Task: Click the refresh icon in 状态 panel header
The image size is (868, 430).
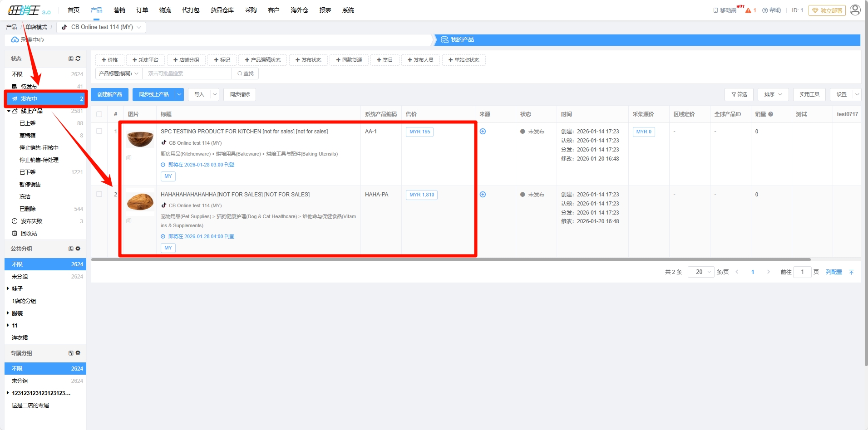Action: point(78,59)
